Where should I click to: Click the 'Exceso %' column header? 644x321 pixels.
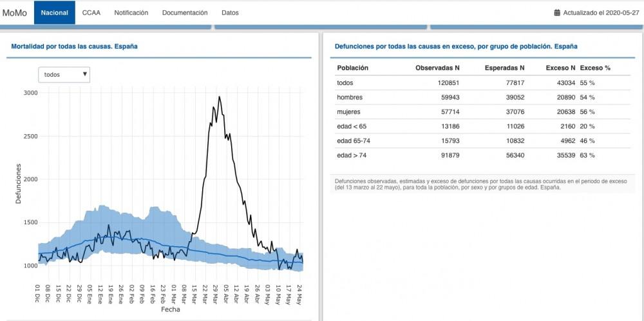coord(595,68)
